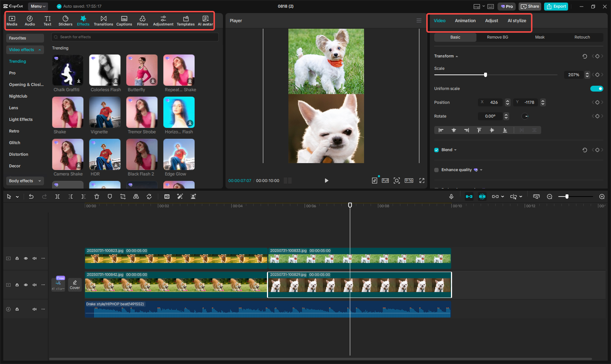611x364 pixels.
Task: Enable the Enhance quality checkbox
Action: (x=436, y=170)
